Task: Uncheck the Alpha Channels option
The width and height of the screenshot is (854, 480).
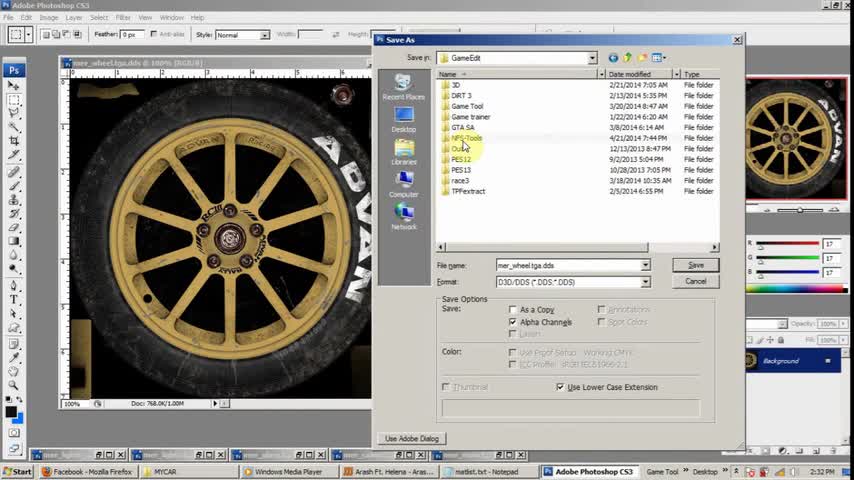Action: click(x=513, y=322)
